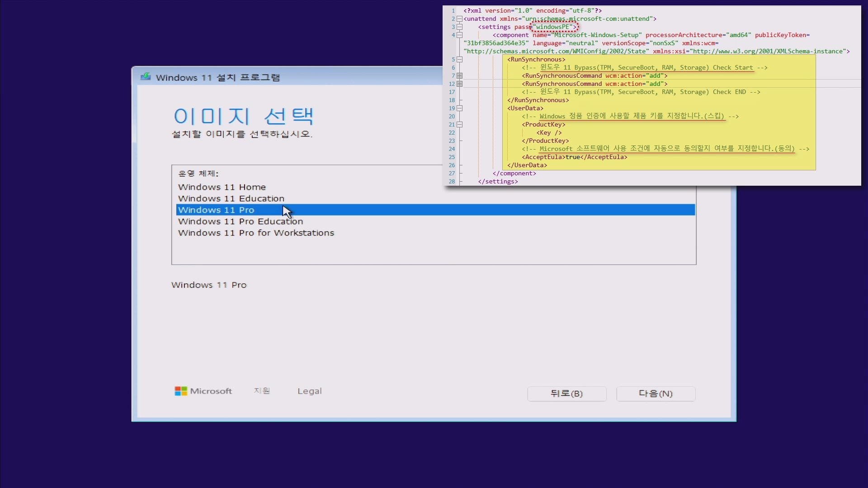Collapse the settings node on line 3

(460, 27)
